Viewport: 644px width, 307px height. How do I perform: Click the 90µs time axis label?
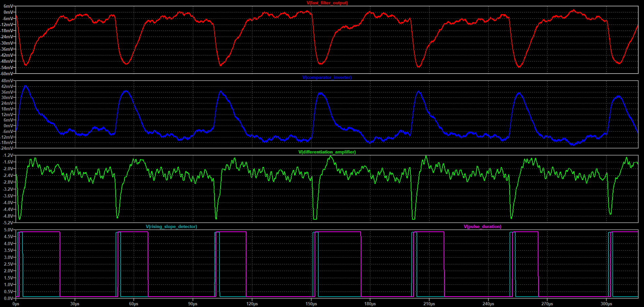click(x=193, y=304)
